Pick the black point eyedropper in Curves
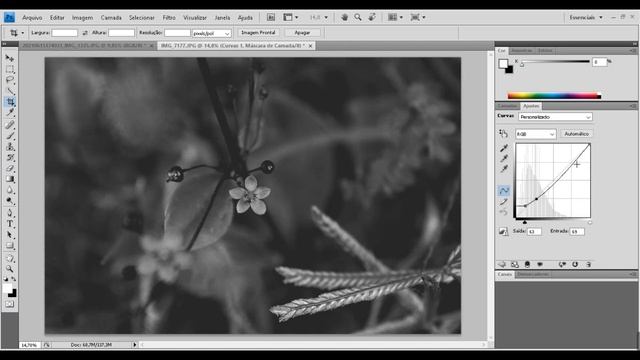Image resolution: width=640 pixels, height=360 pixels. tap(504, 148)
